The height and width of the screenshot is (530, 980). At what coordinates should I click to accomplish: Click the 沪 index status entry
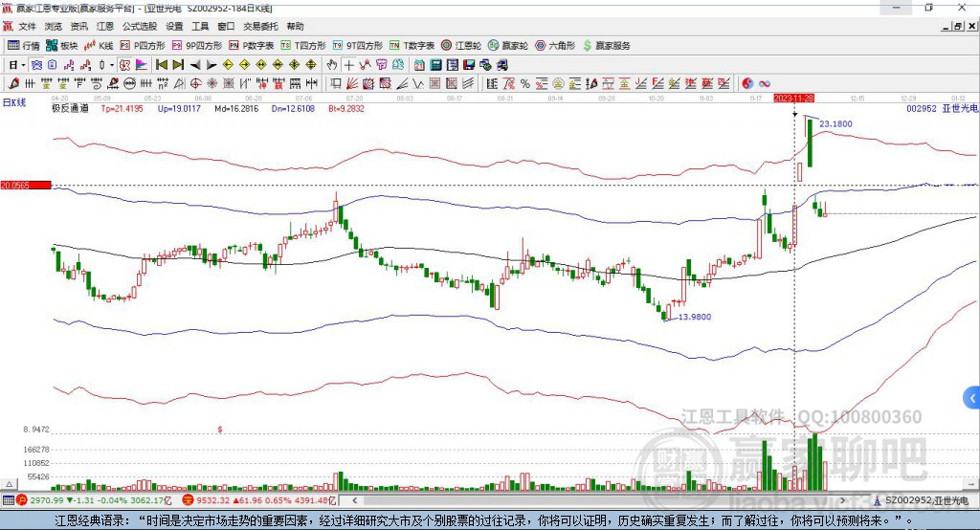pos(94,500)
